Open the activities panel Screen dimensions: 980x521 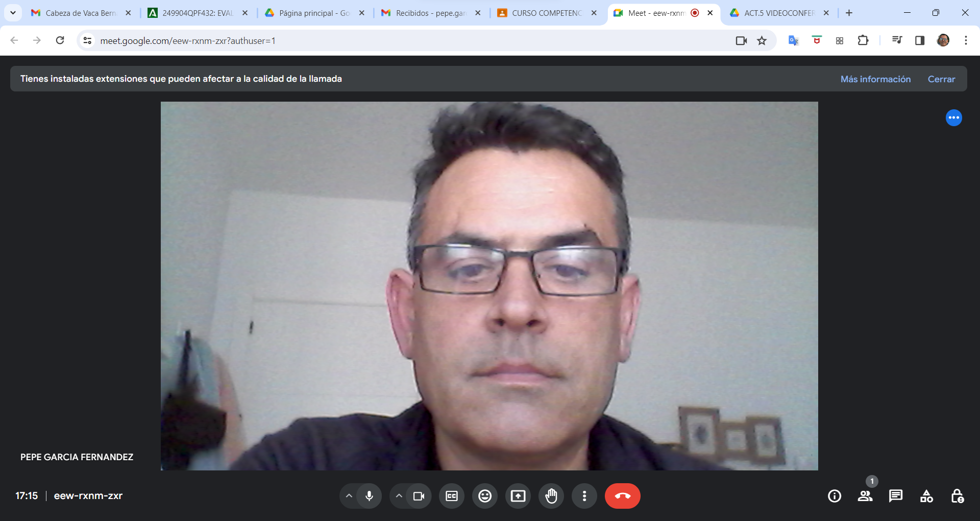point(926,496)
